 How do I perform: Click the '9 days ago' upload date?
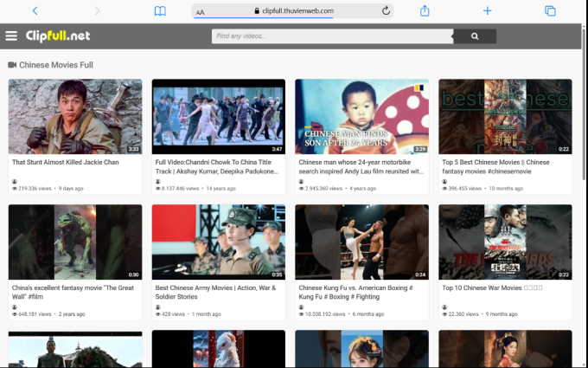click(71, 189)
